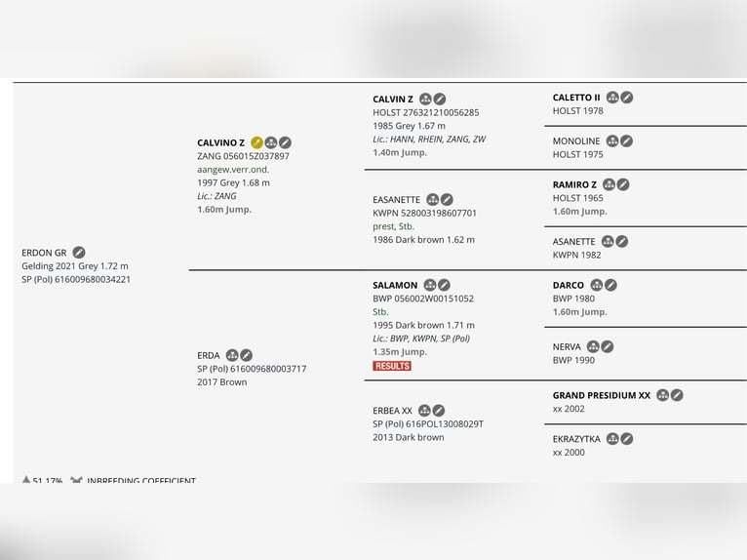The height and width of the screenshot is (560, 747).
Task: Click the edit pencil next to Erdon GR
Action: tap(79, 253)
